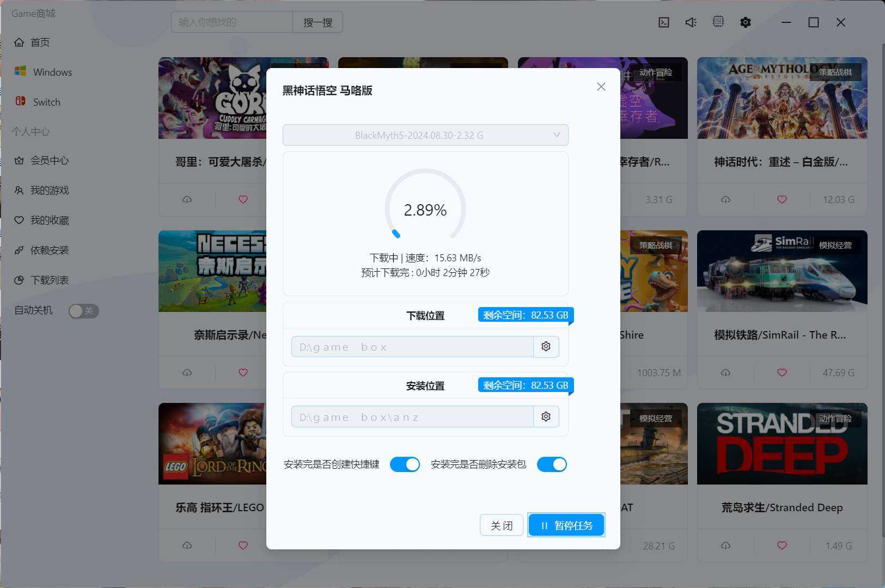Image resolution: width=885 pixels, height=588 pixels.
Task: Expand the BlackMyth5 version dropdown
Action: [425, 135]
